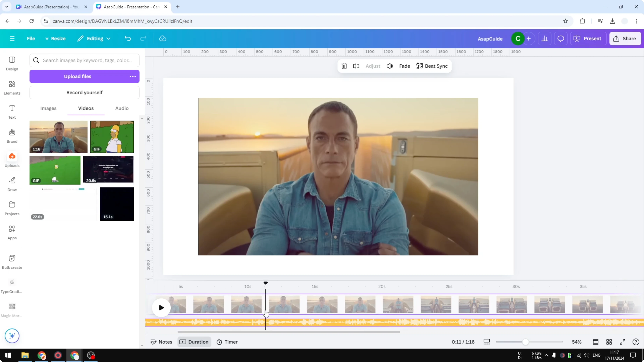The image size is (644, 362).
Task: Toggle the Notes panel
Action: pos(161,342)
